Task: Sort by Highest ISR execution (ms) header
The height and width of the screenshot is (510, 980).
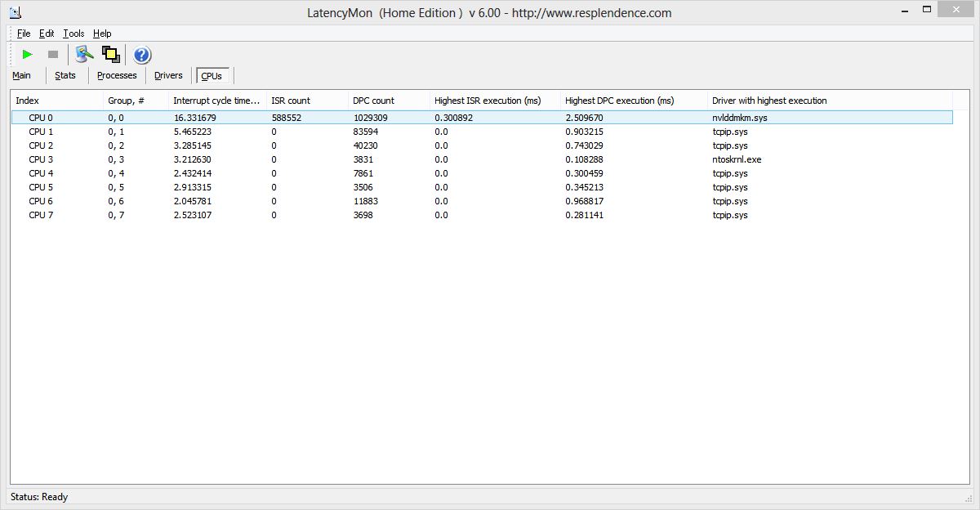Action: pyautogui.click(x=496, y=101)
